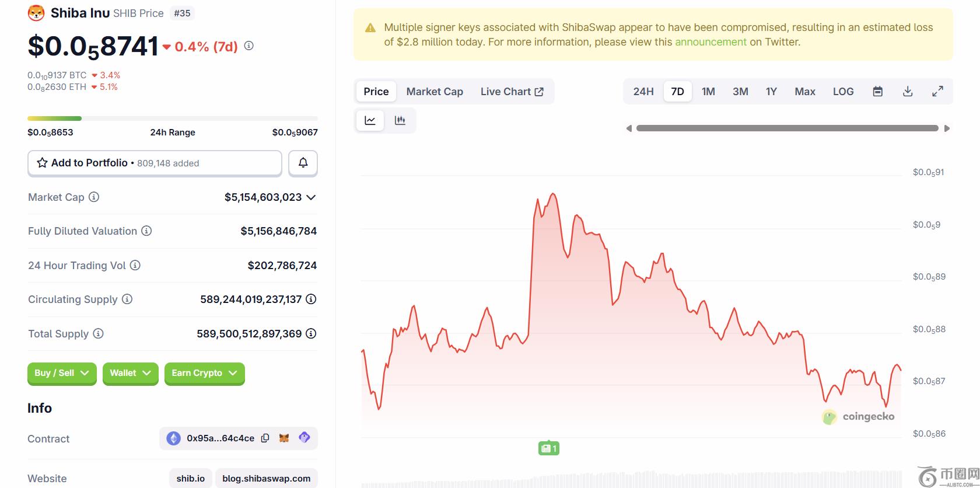980x488 pixels.
Task: Open the calendar date range picker
Action: tap(877, 92)
